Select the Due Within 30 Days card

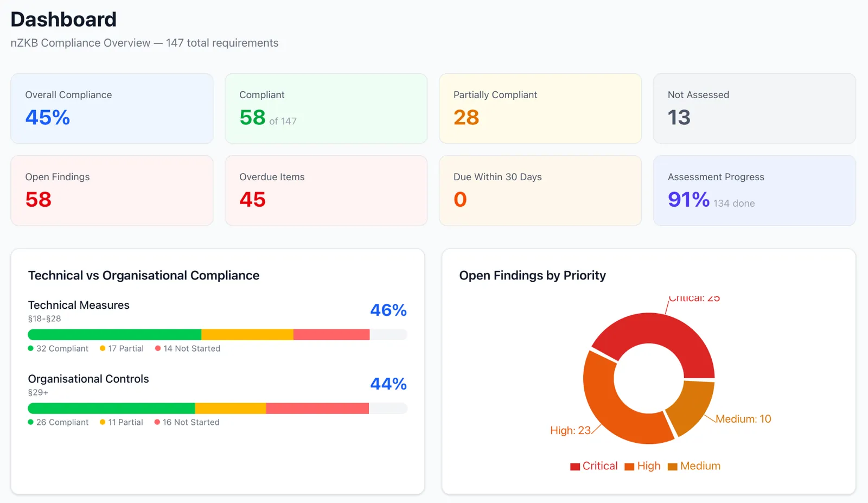coord(540,190)
